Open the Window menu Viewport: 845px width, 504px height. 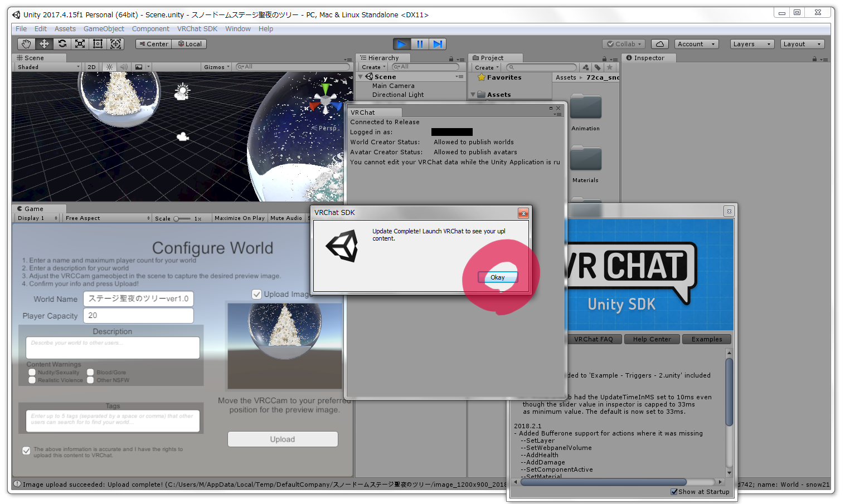pos(238,29)
